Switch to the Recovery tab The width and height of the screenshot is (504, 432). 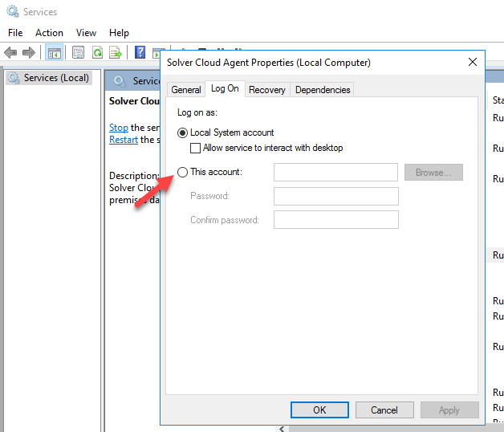tap(266, 90)
